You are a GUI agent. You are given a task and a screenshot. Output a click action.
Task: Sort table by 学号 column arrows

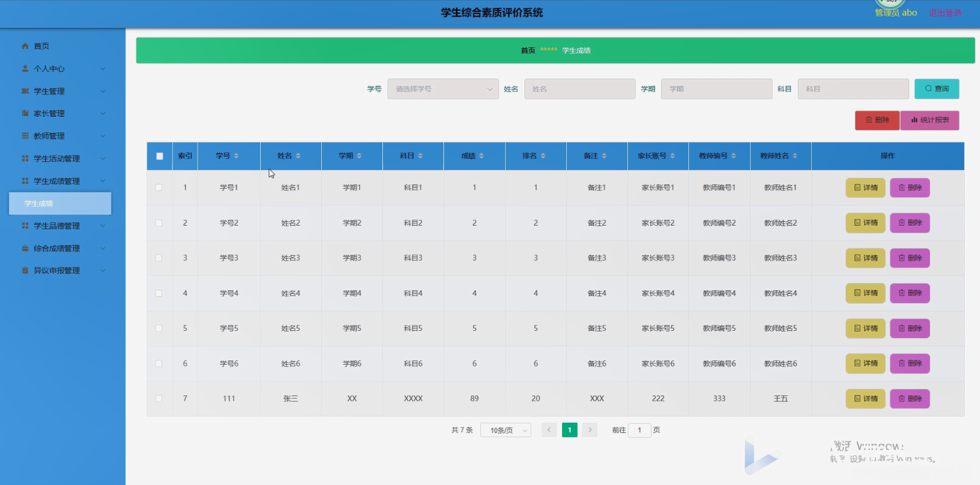pos(236,156)
